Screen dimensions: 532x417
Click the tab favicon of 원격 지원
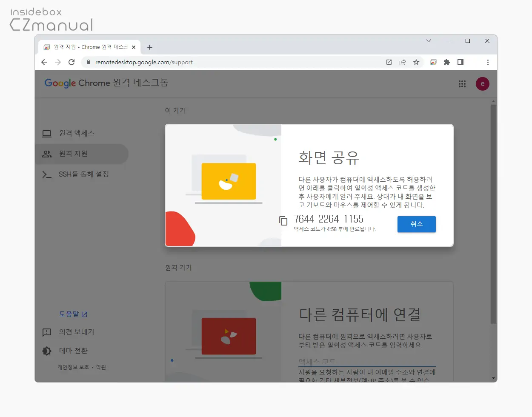(x=47, y=47)
